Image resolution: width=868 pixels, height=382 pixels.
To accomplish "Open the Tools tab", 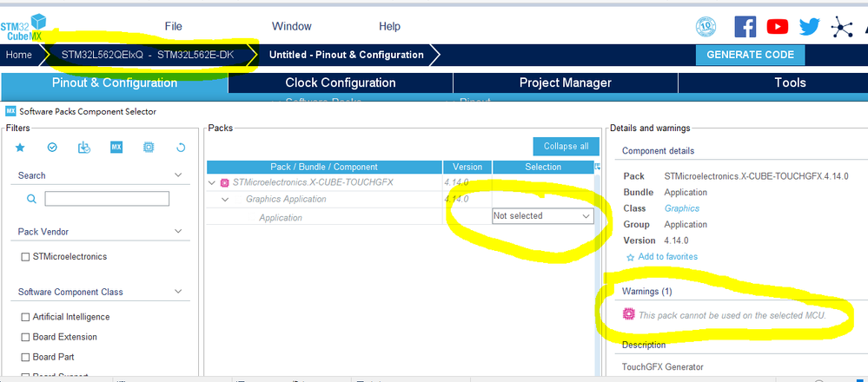I will (790, 83).
